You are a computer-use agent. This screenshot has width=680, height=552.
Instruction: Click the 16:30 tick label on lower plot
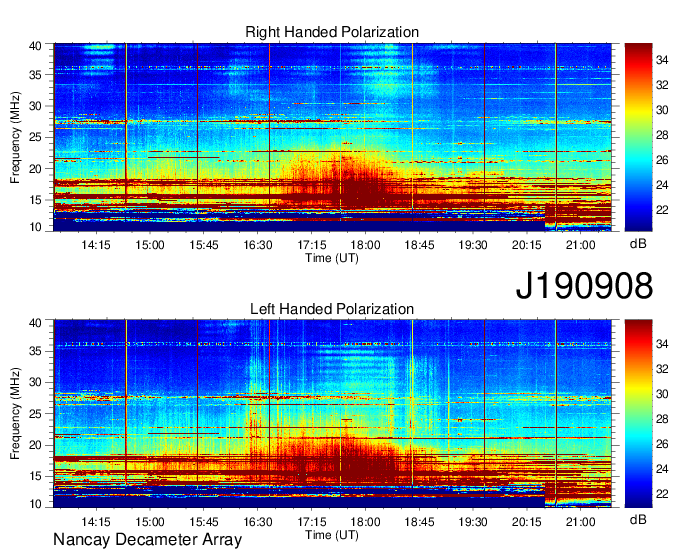[258, 522]
